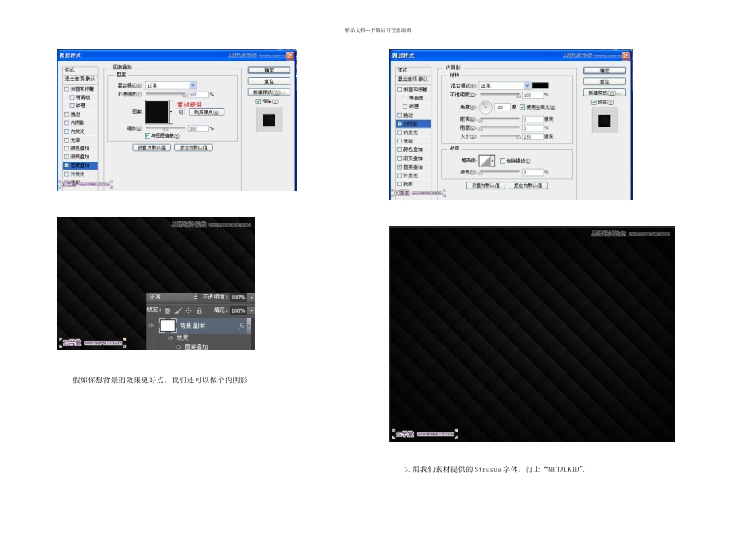Close the right inner shadow dialog

tap(625, 56)
